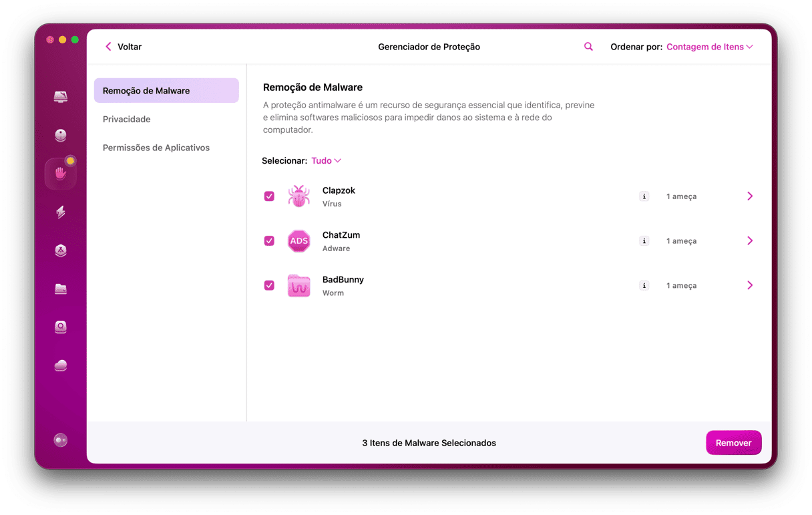This screenshot has width=812, height=515.
Task: Open the Smart Care monitor icon in sidebar
Action: click(x=61, y=98)
